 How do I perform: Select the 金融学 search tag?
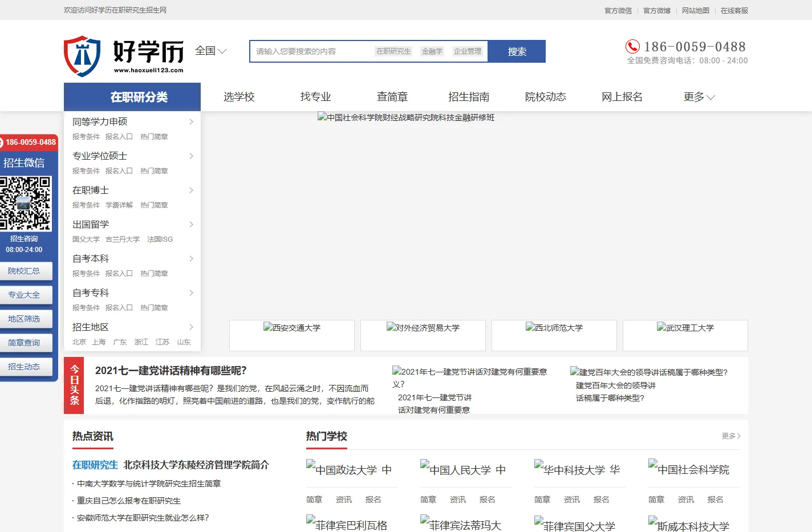point(432,51)
